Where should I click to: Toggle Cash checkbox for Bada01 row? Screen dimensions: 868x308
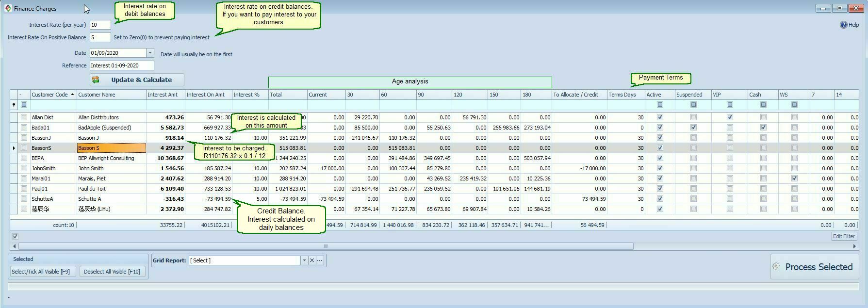point(763,128)
